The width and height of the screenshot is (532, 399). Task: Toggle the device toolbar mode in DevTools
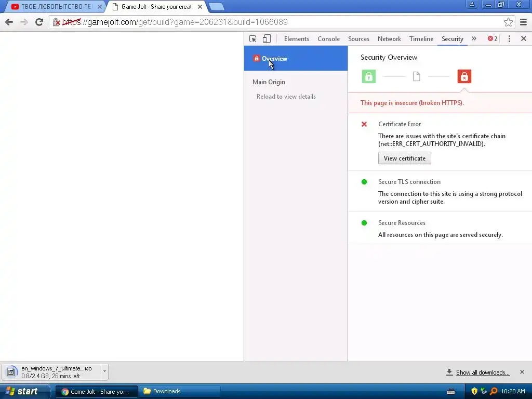(x=267, y=38)
